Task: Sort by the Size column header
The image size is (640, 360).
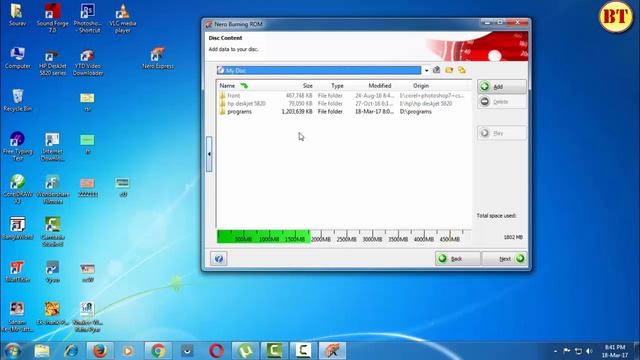Action: click(x=308, y=86)
